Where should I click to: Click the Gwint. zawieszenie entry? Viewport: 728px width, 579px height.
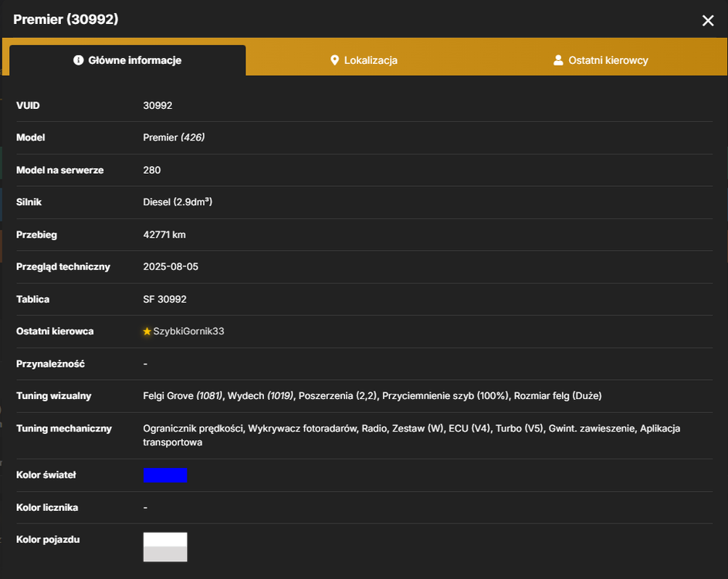tap(591, 428)
